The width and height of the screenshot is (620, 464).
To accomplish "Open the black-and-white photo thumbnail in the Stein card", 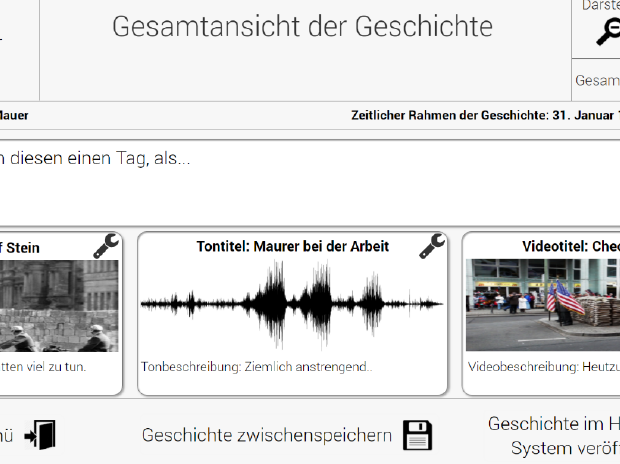I will tap(58, 306).
